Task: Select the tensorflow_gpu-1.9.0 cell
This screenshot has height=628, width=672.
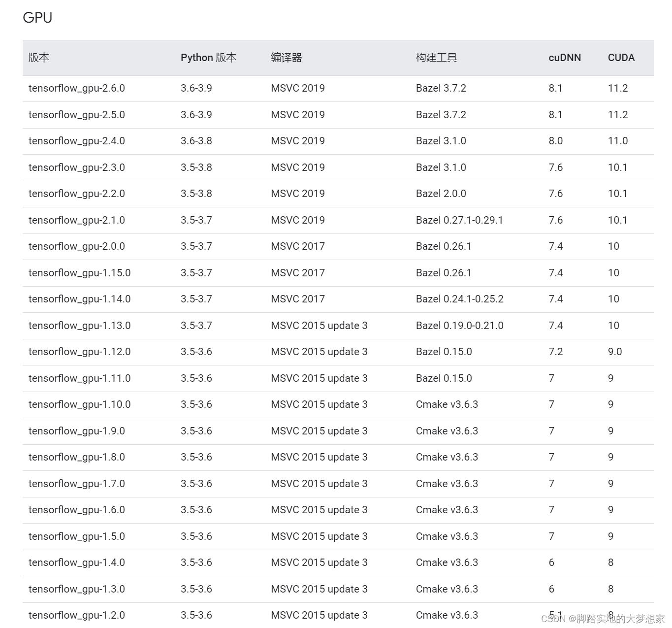Action: tap(77, 431)
